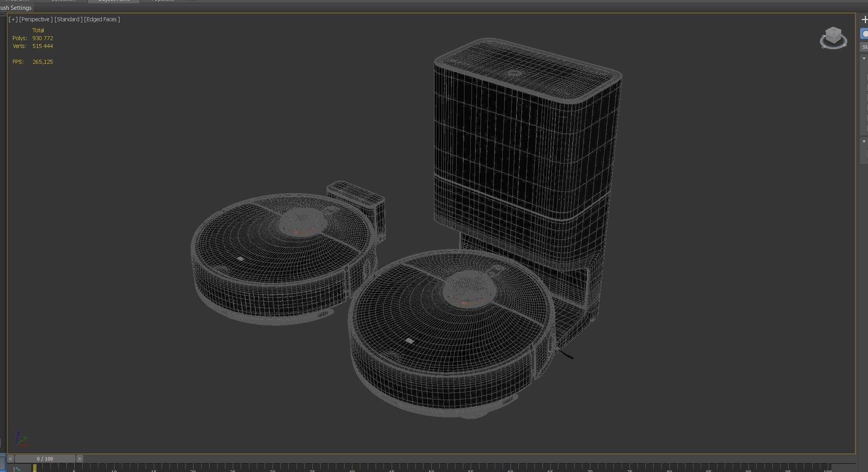Click the Verts value '515 444'
This screenshot has height=472, width=868.
click(x=42, y=46)
